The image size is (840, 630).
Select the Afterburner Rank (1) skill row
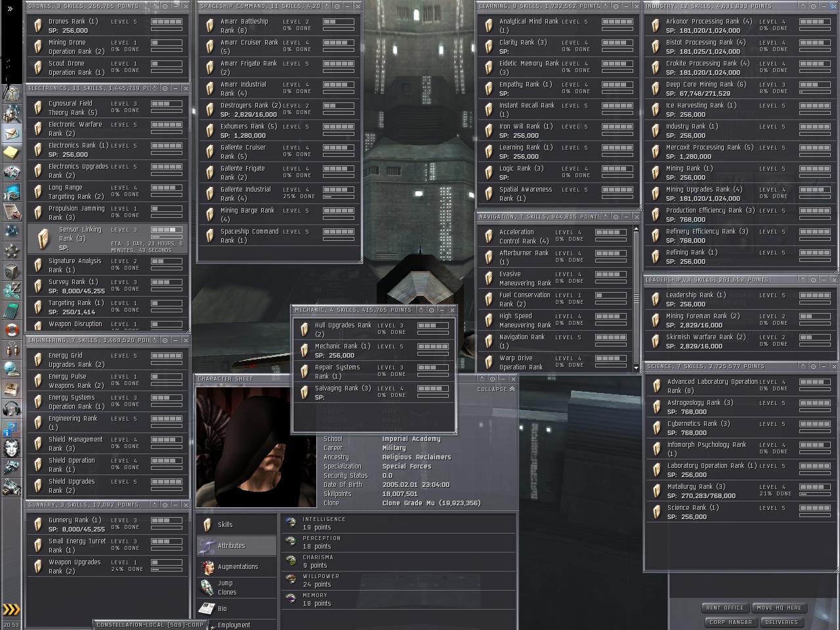pyautogui.click(x=555, y=257)
